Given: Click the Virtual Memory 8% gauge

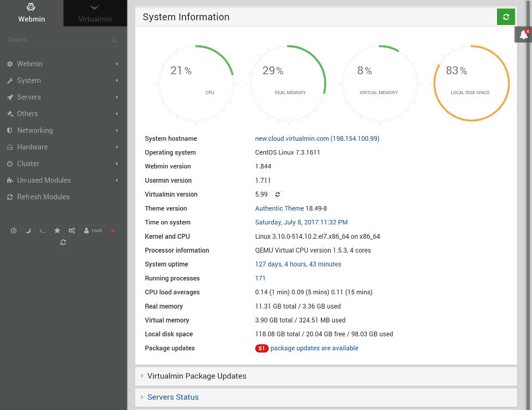Looking at the screenshot, I should [x=380, y=83].
